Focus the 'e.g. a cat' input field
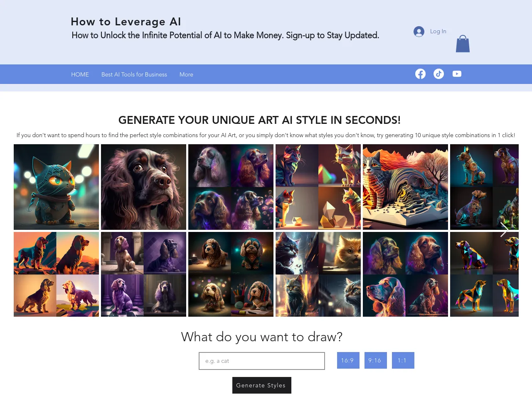The height and width of the screenshot is (399, 532). coord(262,361)
